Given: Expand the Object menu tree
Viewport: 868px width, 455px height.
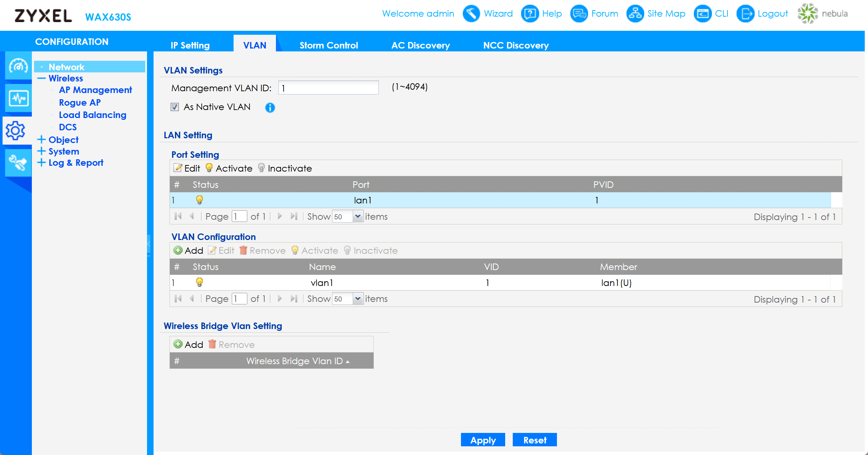Looking at the screenshot, I should 42,140.
